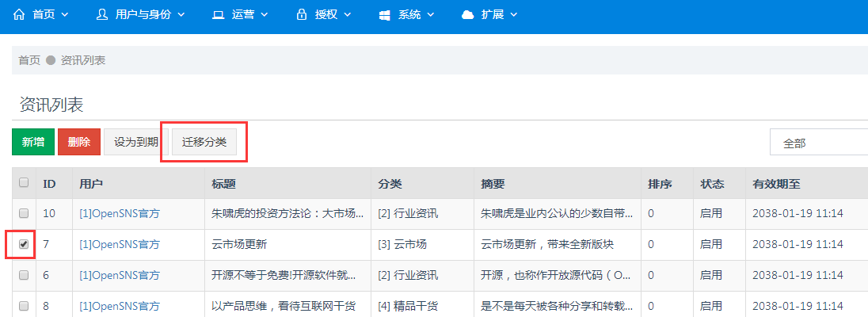This screenshot has width=868, height=317.
Task: Click 资讯列表 in the breadcrumb
Action: 83,60
